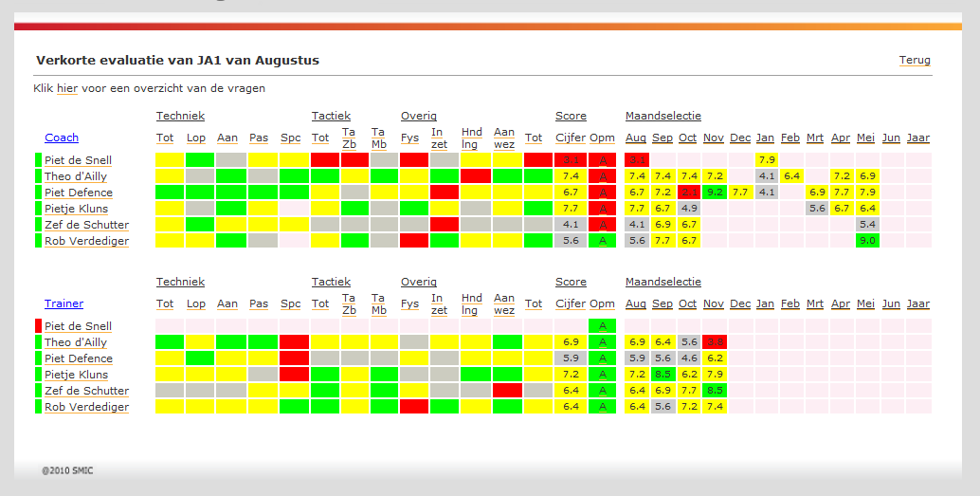The height and width of the screenshot is (496, 980).
Task: Click the Cijfer column header in the Coach table
Action: click(x=571, y=138)
